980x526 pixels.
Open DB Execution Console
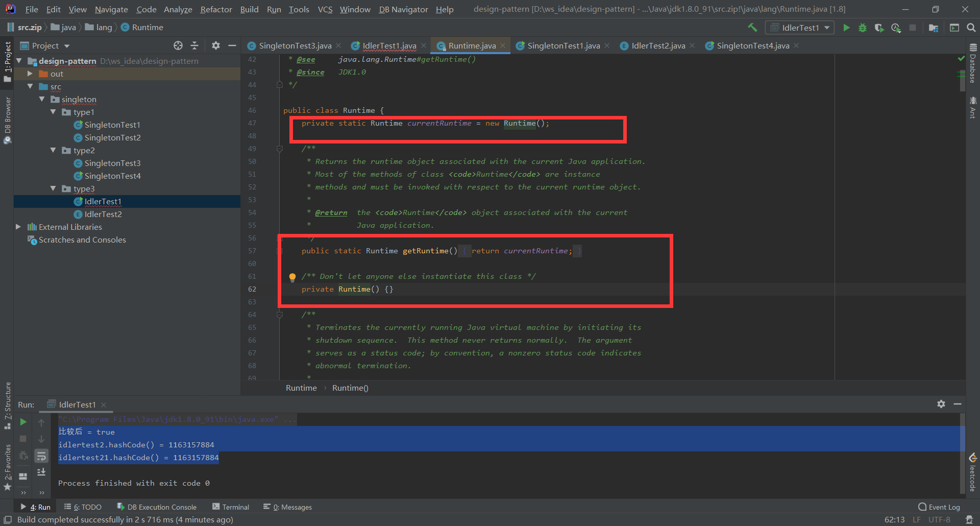point(157,507)
